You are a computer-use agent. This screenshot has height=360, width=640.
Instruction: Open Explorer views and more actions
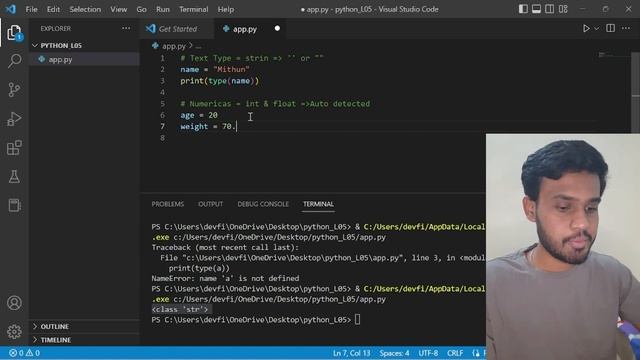coord(126,28)
